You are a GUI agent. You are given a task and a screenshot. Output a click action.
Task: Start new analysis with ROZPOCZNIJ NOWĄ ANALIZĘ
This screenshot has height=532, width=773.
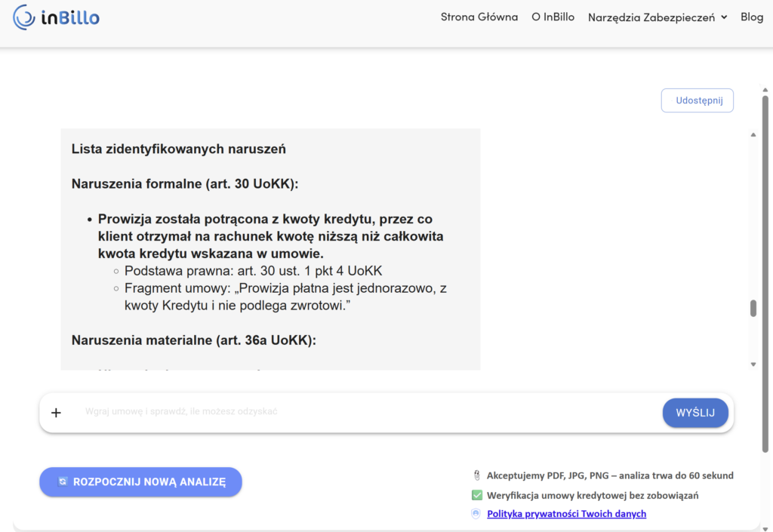click(x=140, y=481)
